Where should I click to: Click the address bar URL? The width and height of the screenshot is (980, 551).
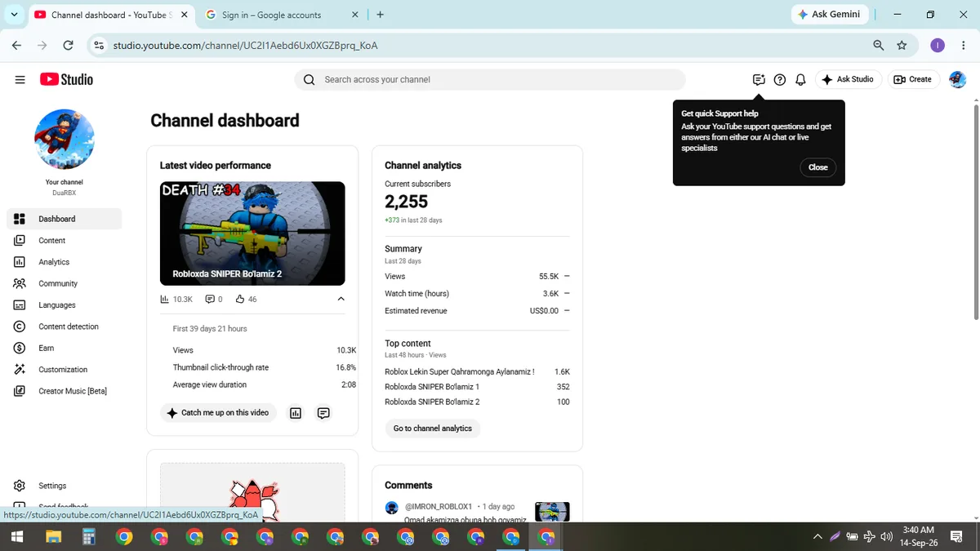[x=245, y=46]
